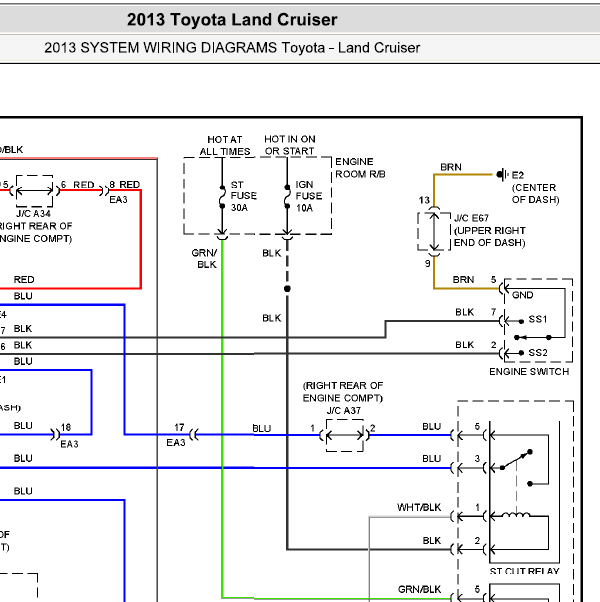Click the "BLU" label at relay pin 3
600x602 pixels.
[431, 459]
